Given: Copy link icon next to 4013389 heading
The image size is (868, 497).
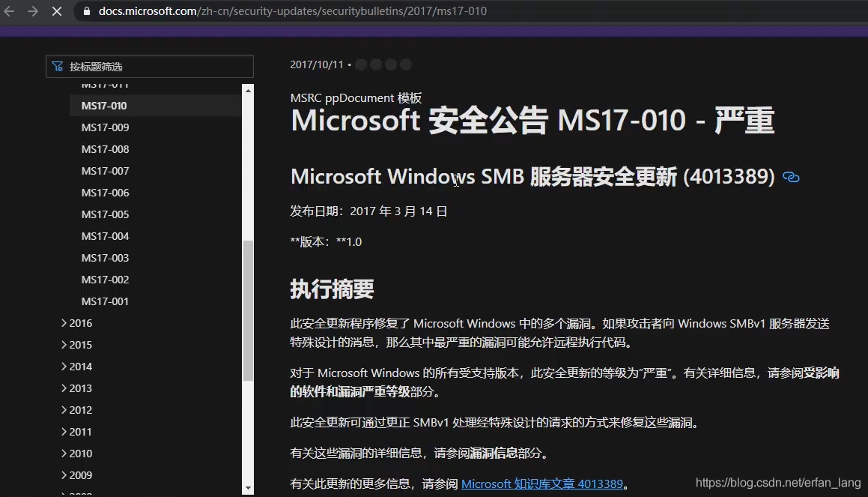Looking at the screenshot, I should click(791, 177).
